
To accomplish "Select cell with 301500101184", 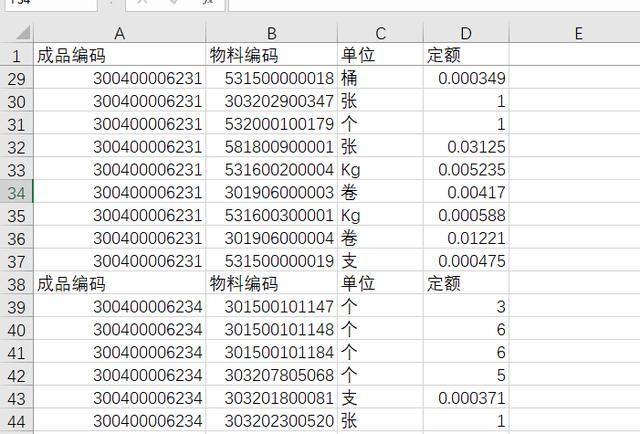I will pos(272,352).
